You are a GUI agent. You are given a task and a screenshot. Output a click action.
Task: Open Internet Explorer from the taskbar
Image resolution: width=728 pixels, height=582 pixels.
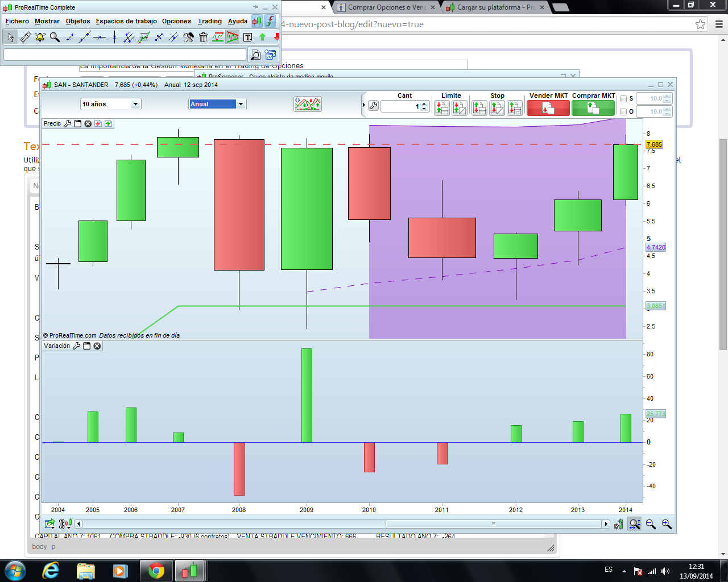[51, 571]
